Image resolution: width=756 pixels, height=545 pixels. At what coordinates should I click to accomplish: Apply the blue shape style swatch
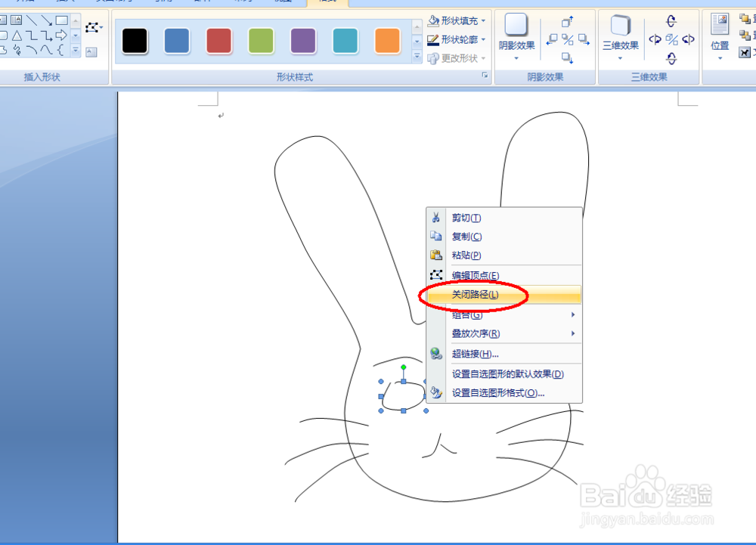177,41
